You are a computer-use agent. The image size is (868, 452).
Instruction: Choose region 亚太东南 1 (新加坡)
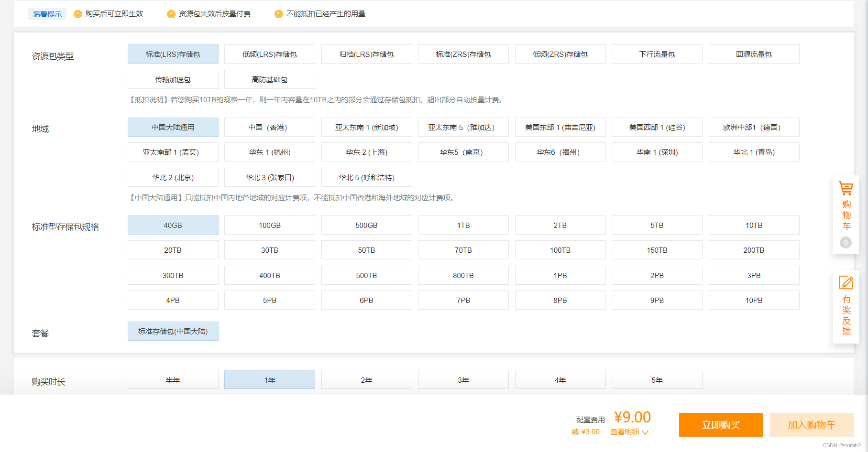[367, 127]
